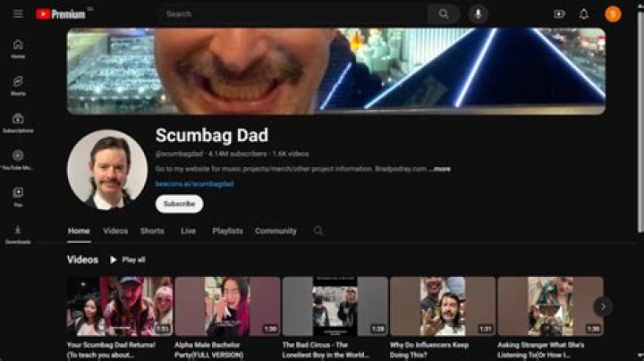The image size is (644, 361).
Task: Click the Scumbag Dad channel name
Action: pos(212,136)
